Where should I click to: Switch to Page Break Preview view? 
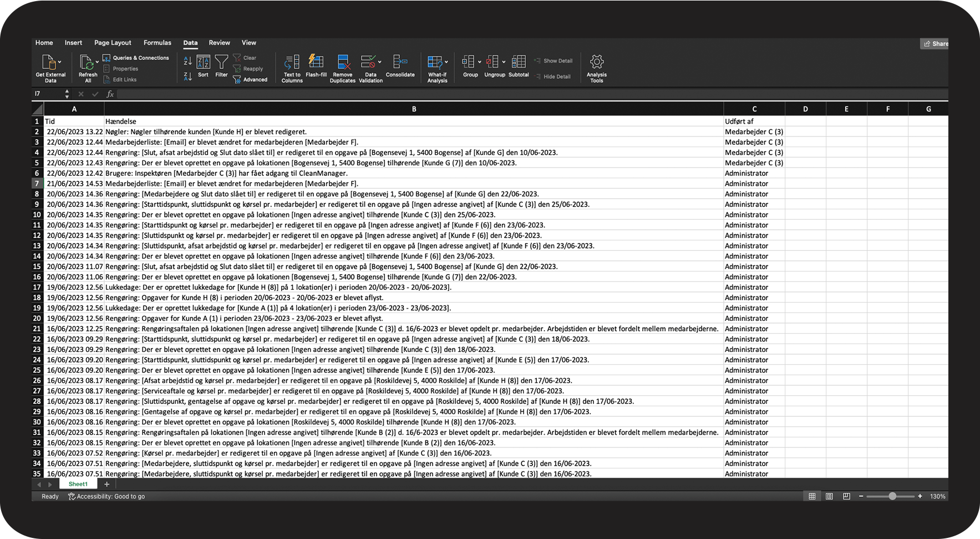pos(846,496)
